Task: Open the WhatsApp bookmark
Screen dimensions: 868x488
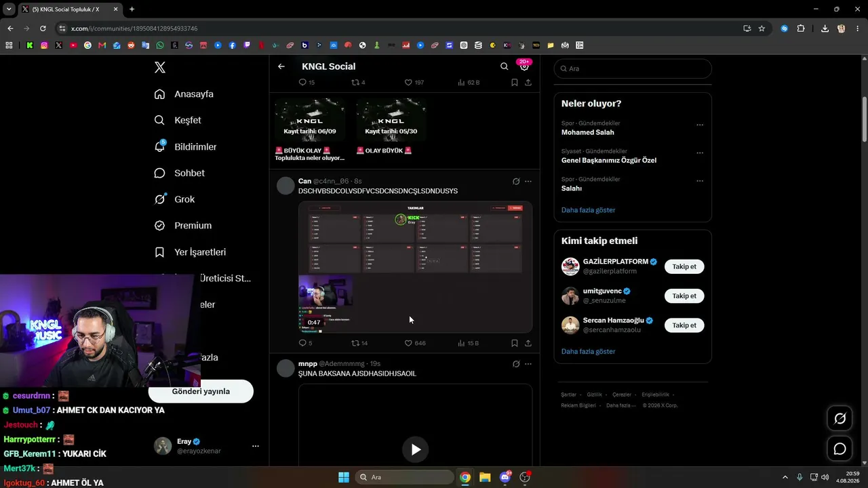Action: (160, 45)
